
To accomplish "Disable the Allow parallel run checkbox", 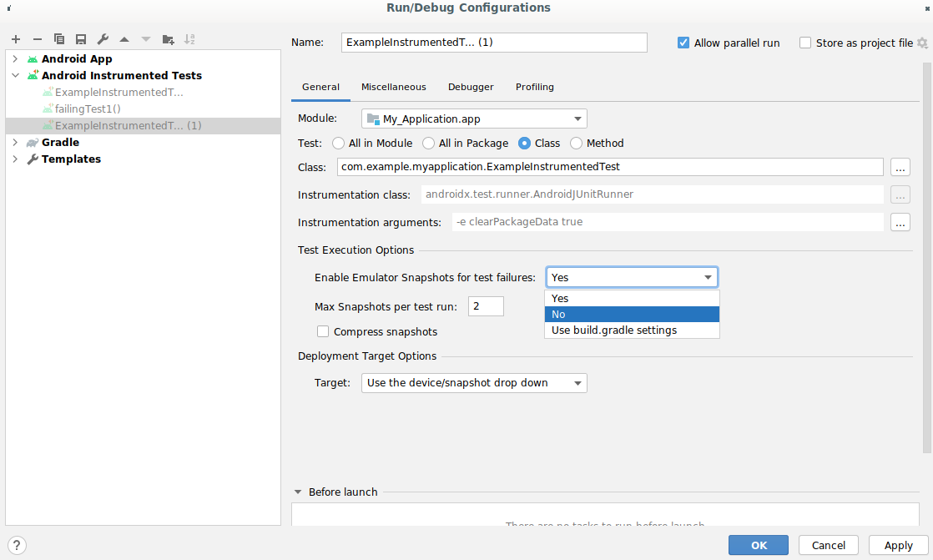I will coord(683,43).
